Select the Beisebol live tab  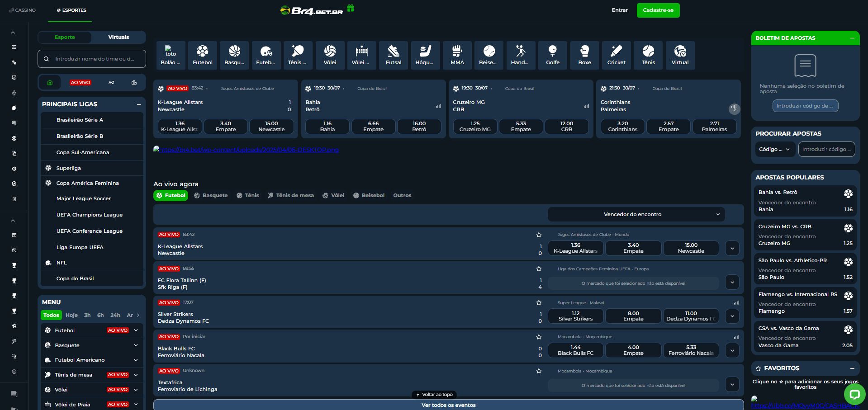(369, 195)
